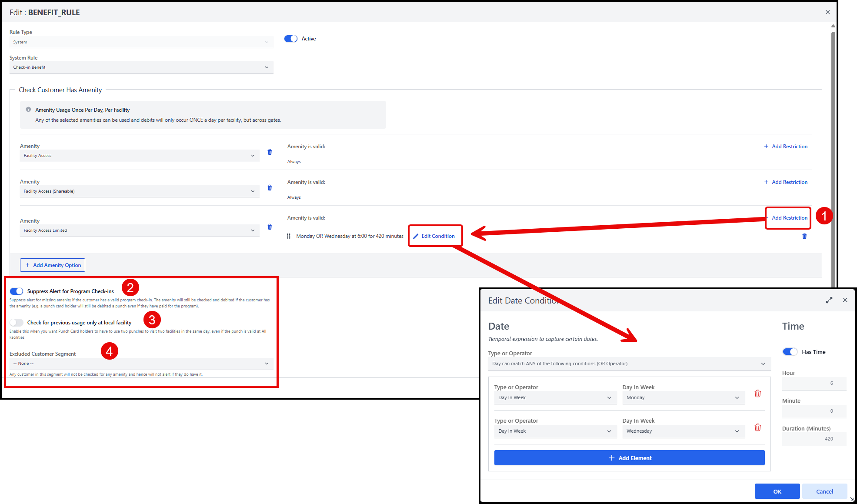This screenshot has width=857, height=504.
Task: Expand the Edit Date Condition dialog
Action: [x=829, y=300]
